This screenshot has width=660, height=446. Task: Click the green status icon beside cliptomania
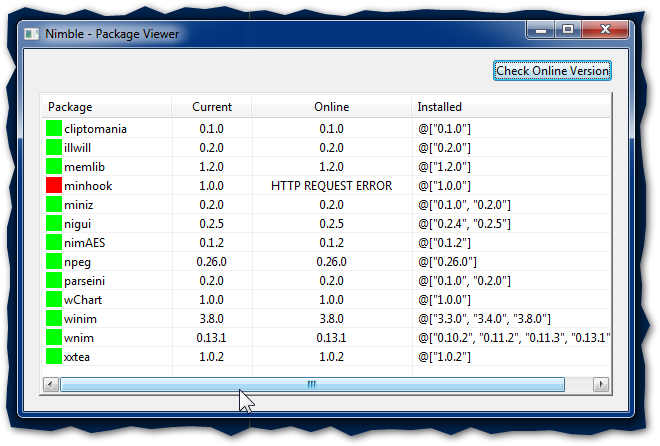pos(53,129)
